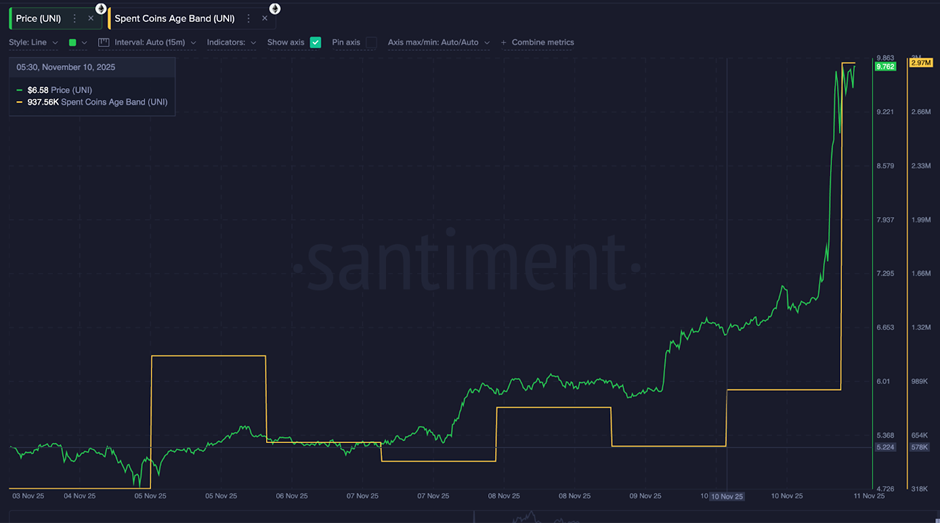The image size is (940, 523).
Task: Click the green 9.762 price axis label
Action: 884,67
